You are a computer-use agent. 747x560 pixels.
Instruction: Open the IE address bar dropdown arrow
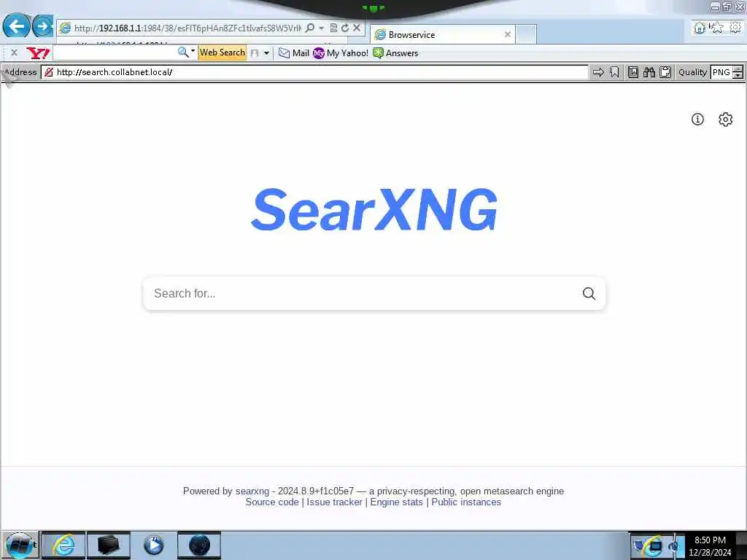[321, 28]
